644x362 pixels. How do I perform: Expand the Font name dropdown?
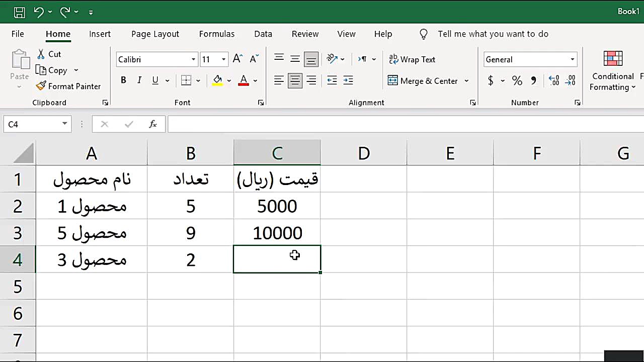coord(193,59)
